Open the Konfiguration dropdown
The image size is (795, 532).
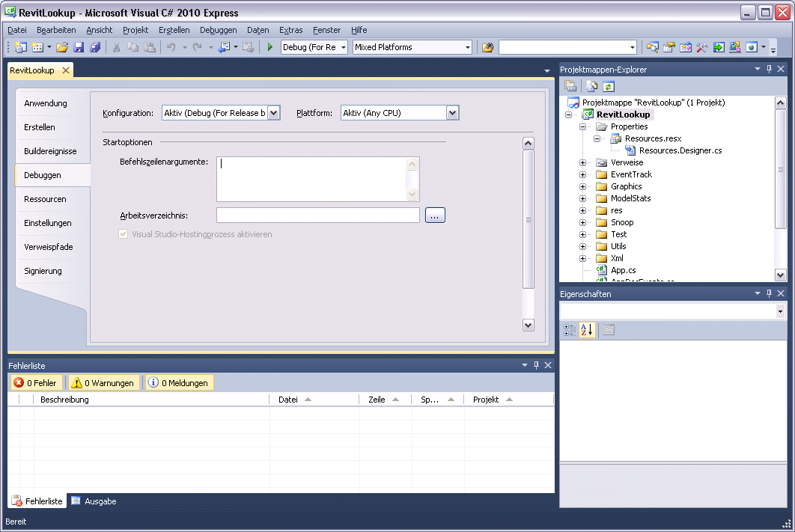(x=274, y=111)
